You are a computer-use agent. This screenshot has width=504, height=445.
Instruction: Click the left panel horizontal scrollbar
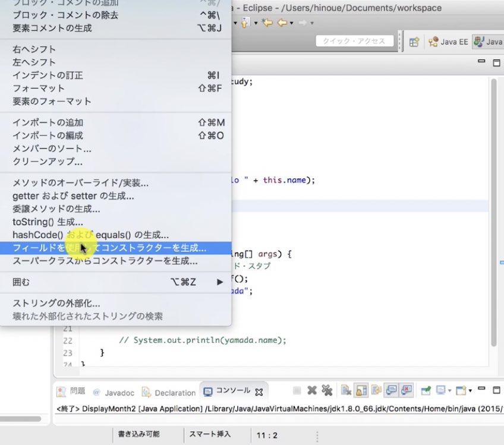(x=20, y=419)
